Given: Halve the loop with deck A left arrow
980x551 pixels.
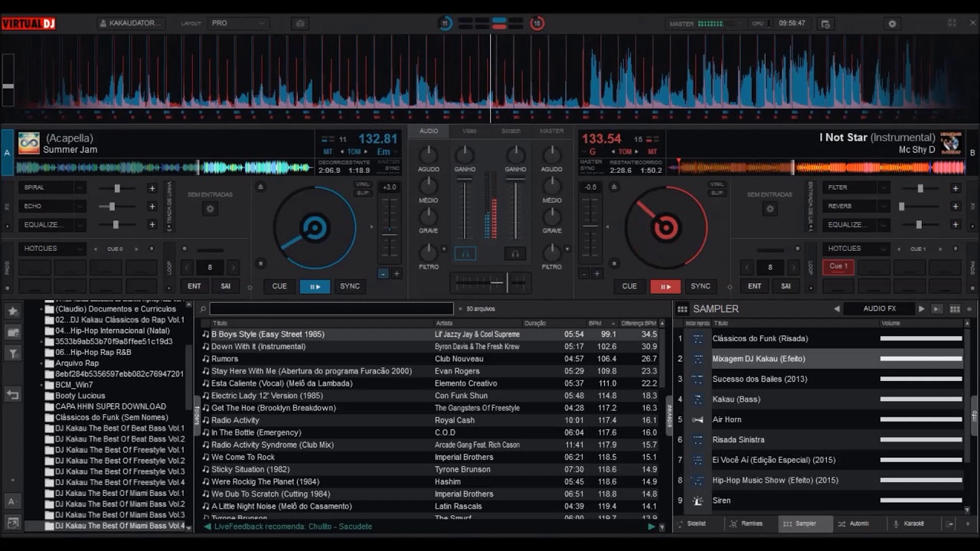Looking at the screenshot, I should (x=185, y=267).
